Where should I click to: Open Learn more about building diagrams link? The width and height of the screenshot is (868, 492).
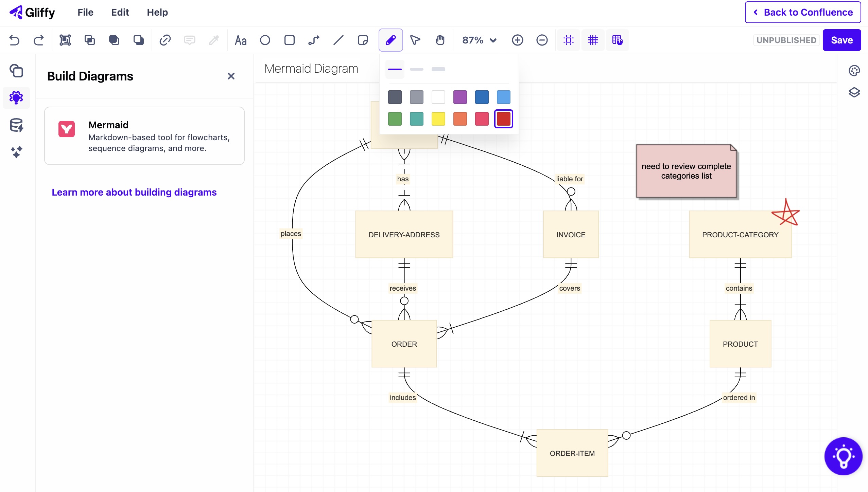coord(134,192)
